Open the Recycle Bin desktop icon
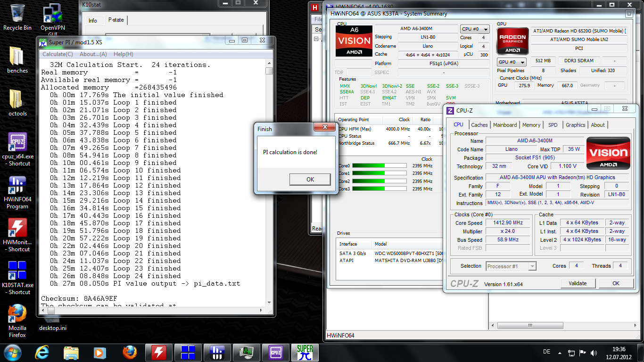The height and width of the screenshot is (362, 644). click(17, 17)
